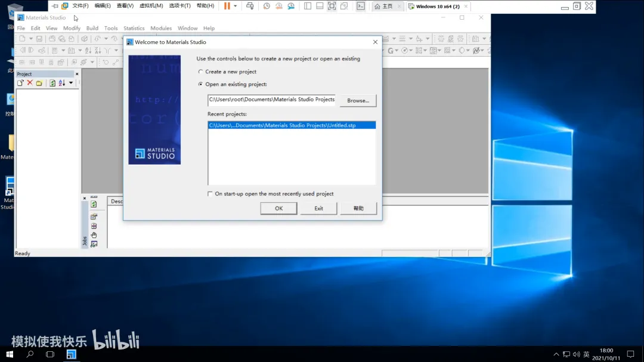Open lattice display dropdown arrow in third toolbar

tap(92, 62)
